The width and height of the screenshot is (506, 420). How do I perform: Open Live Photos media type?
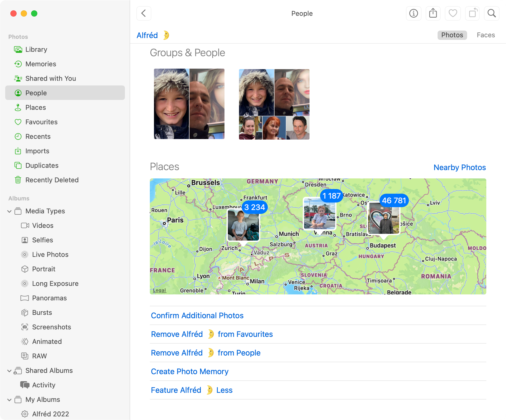tap(65, 255)
